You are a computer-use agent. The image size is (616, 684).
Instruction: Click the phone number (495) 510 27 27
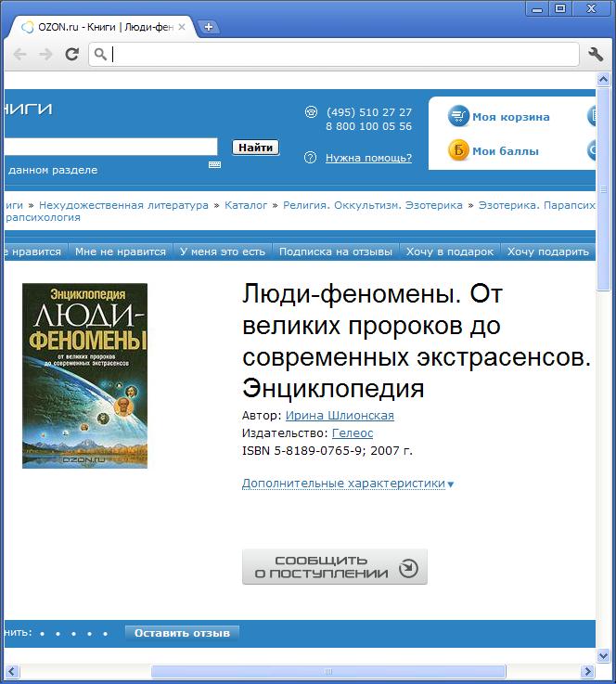(369, 112)
